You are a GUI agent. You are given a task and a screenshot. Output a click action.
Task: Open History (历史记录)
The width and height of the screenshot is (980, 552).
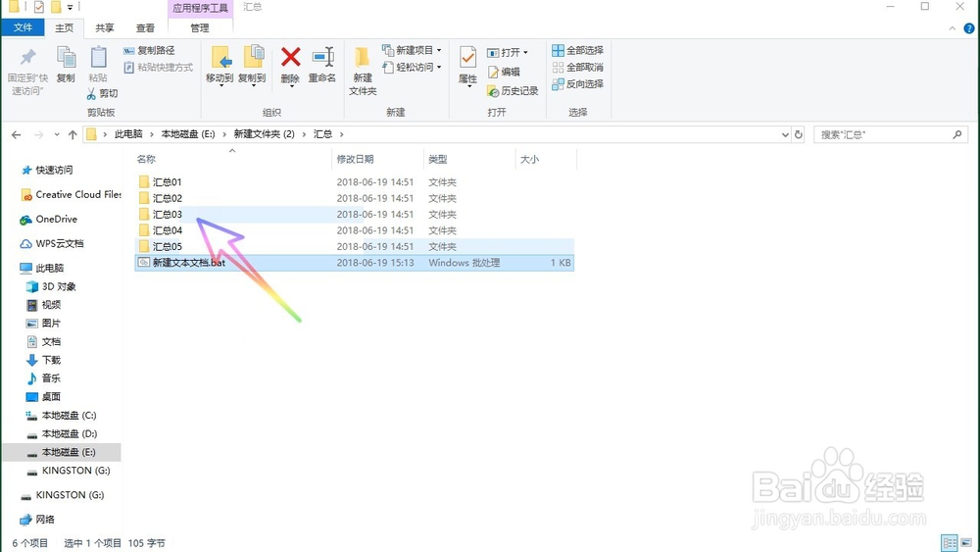[x=513, y=91]
